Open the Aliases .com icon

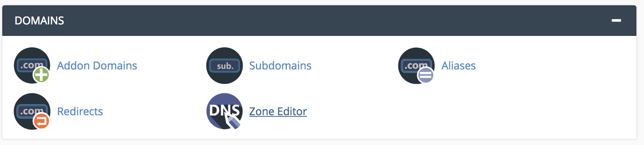[x=416, y=66]
